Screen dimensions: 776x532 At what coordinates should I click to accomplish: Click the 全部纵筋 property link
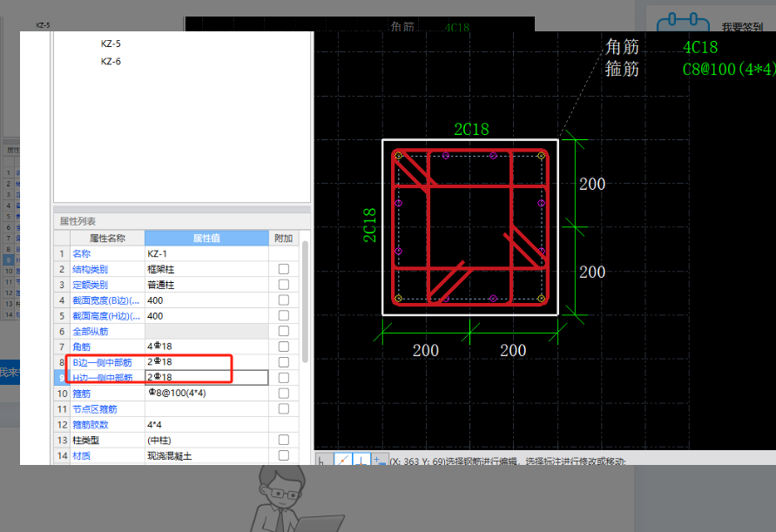tap(90, 331)
